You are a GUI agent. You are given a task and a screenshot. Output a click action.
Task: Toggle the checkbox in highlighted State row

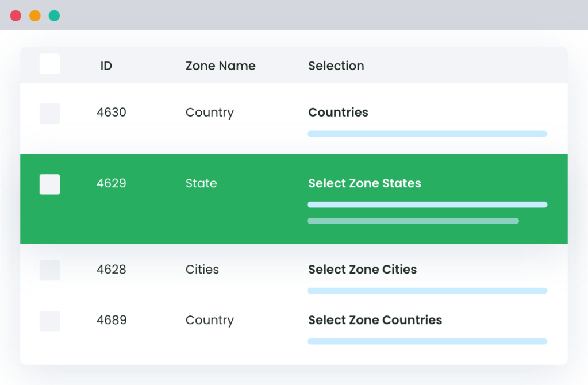click(x=49, y=184)
